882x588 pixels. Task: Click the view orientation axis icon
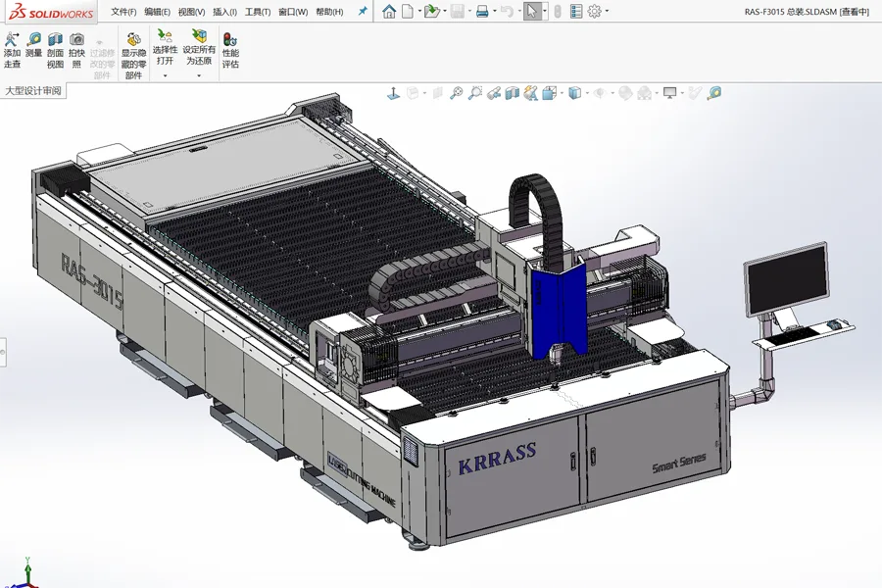(x=393, y=93)
